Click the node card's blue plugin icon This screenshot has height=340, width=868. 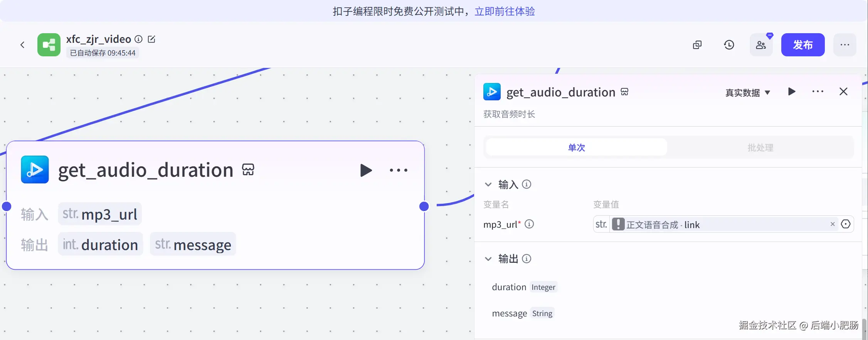pos(35,169)
